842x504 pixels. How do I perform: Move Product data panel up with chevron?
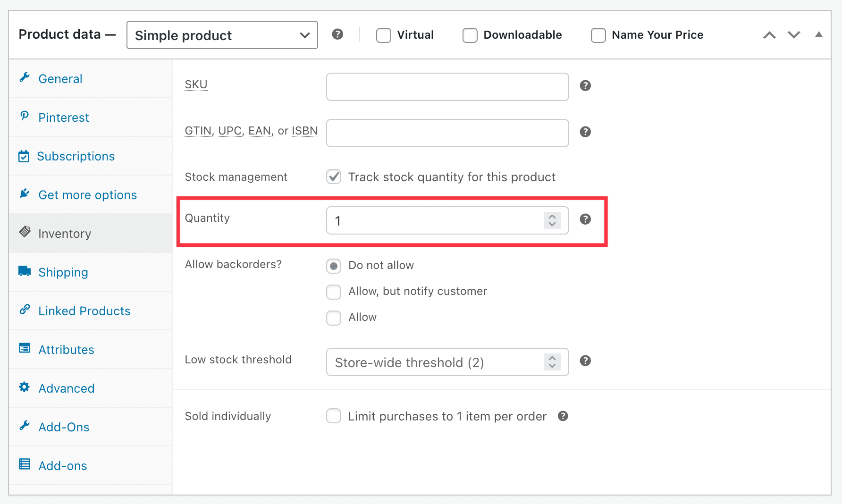point(769,34)
